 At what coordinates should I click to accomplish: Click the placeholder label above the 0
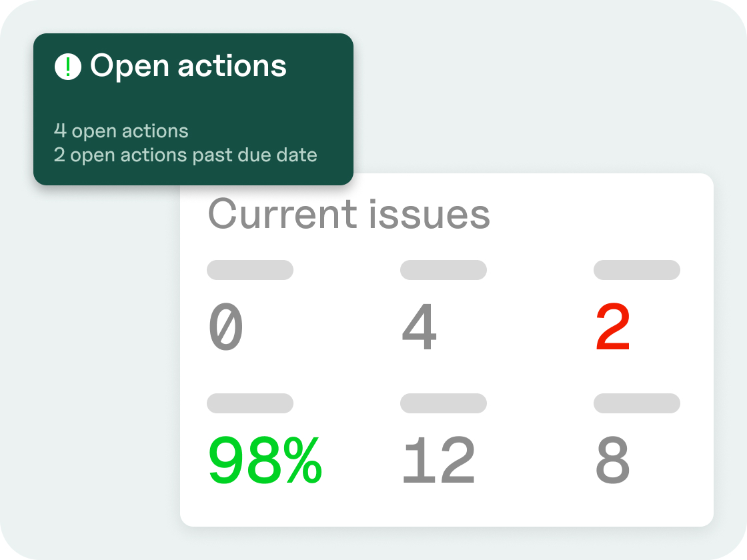coord(250,270)
